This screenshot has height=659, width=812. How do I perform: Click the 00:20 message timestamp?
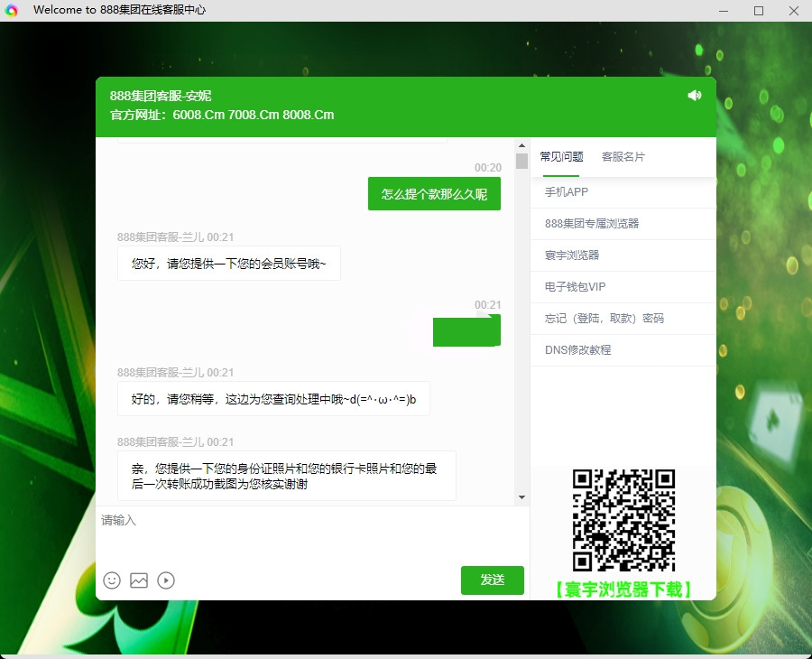pyautogui.click(x=488, y=168)
